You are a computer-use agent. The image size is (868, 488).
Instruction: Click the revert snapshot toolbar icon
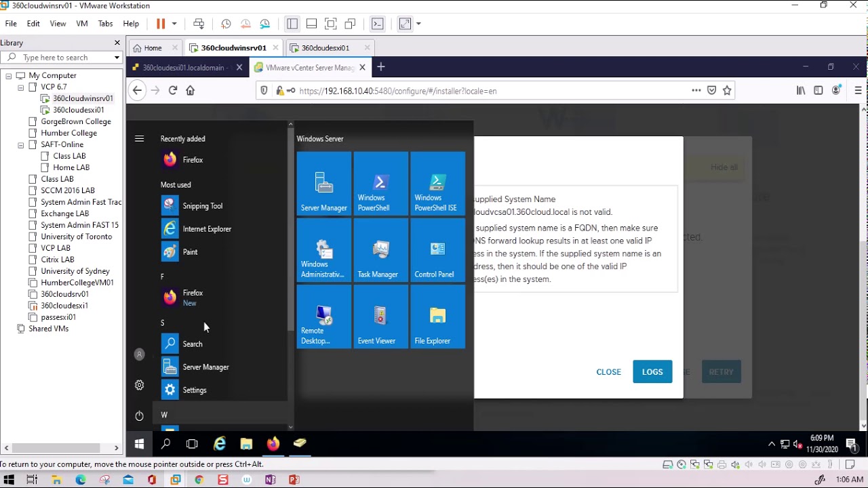[x=245, y=24]
